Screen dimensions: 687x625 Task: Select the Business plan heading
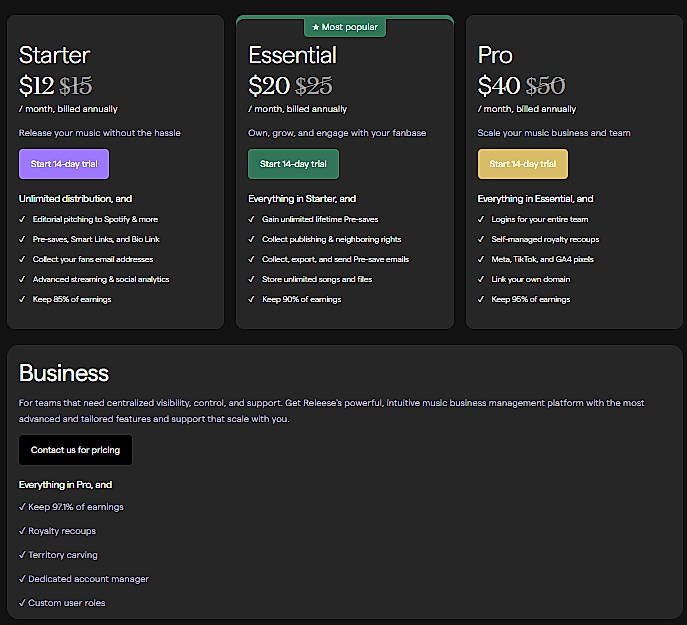pos(64,373)
